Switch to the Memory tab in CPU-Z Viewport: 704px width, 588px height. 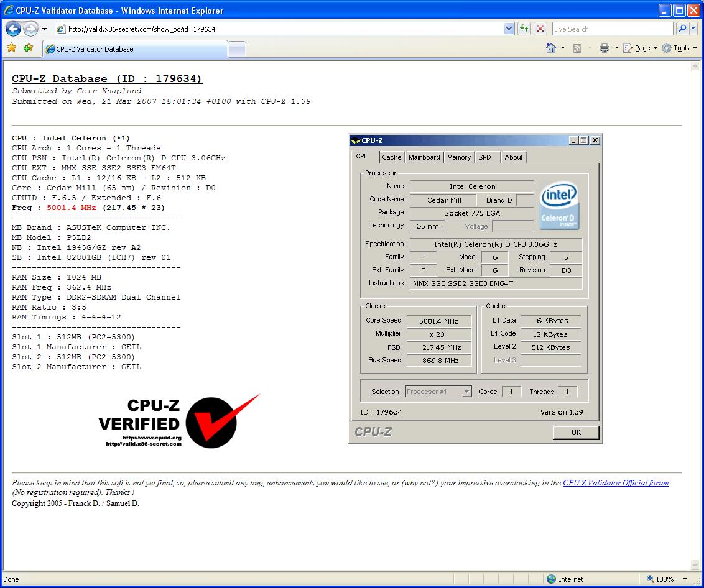coord(459,157)
